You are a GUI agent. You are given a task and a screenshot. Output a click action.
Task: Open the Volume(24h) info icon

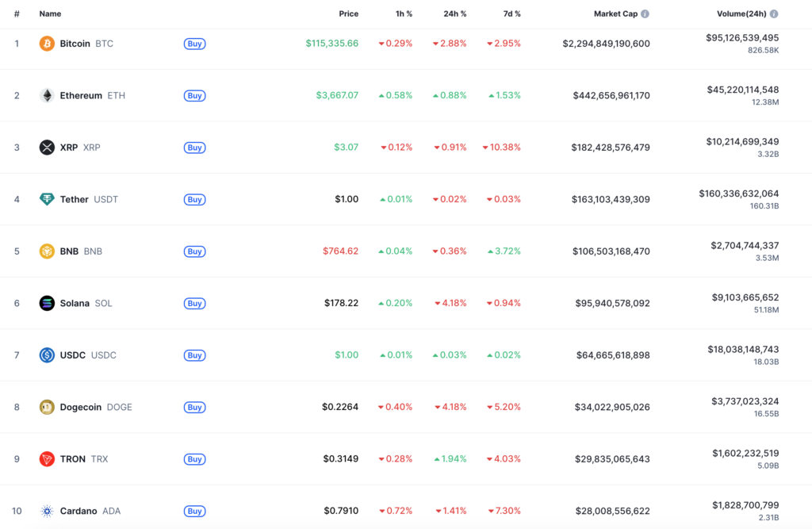[774, 14]
